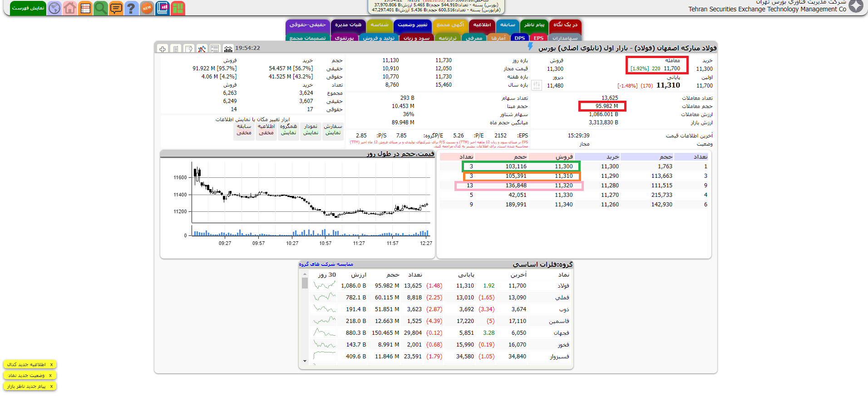Viewport: 868px width, 396px height.
Task: Click the blue lightning bolt icon near title
Action: pyautogui.click(x=530, y=46)
